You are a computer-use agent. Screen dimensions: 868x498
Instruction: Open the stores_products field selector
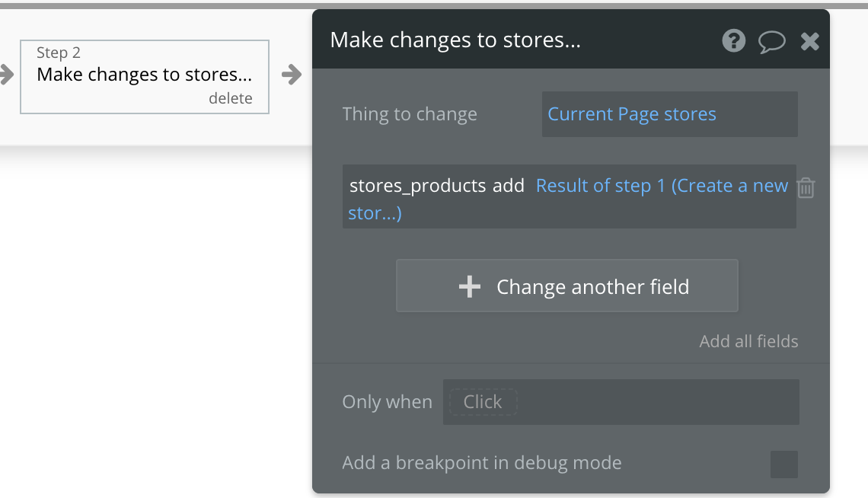click(x=417, y=186)
